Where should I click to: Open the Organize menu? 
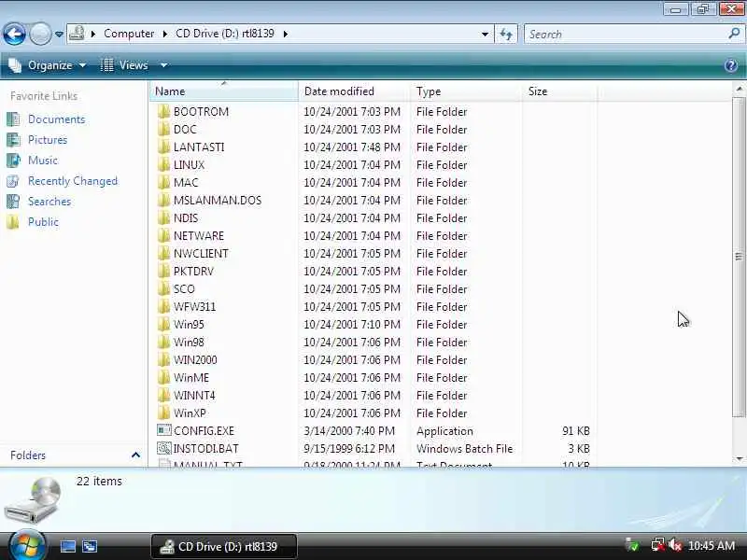click(48, 65)
